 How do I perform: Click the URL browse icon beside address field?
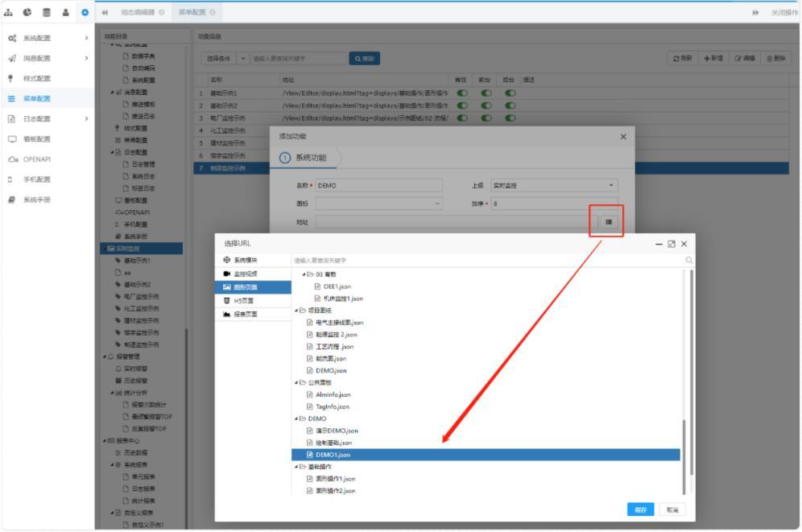[608, 222]
